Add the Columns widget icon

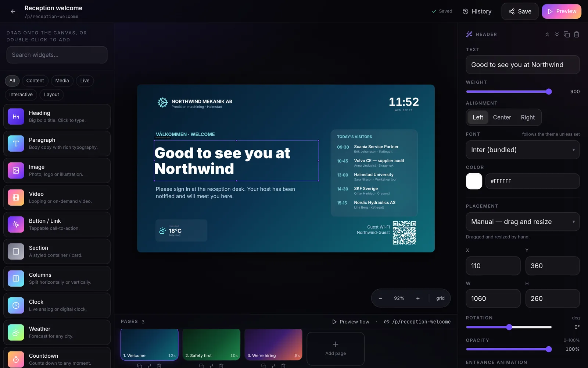[x=16, y=278]
